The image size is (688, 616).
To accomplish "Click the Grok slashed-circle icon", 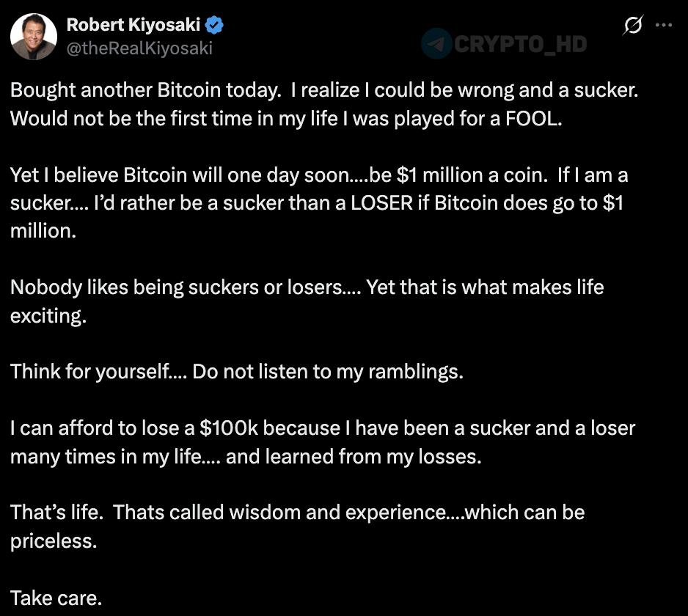I will (633, 25).
